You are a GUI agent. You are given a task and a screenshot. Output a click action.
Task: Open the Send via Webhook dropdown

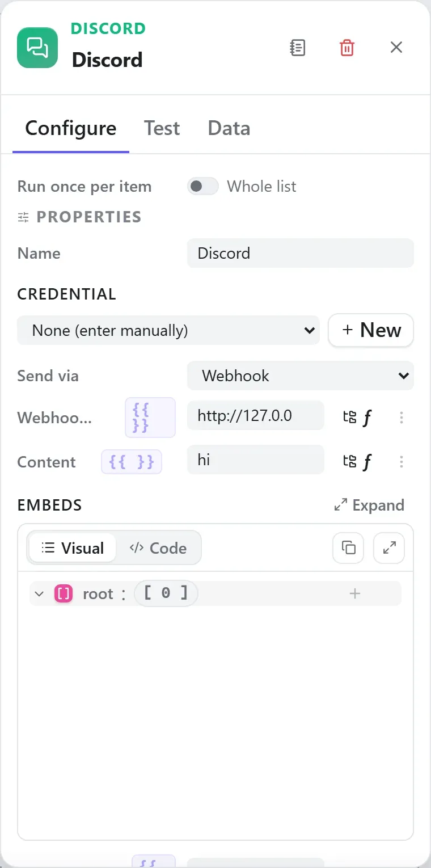[301, 376]
